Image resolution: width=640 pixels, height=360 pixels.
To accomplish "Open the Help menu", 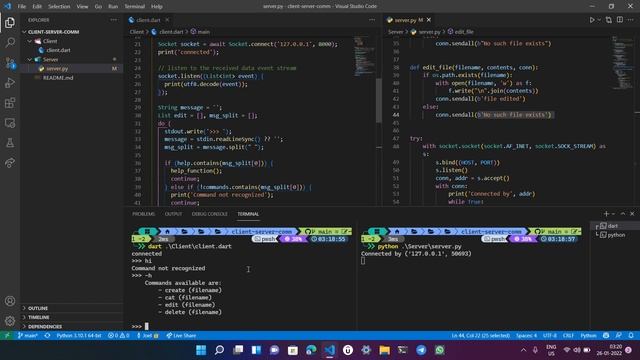I will (157, 6).
